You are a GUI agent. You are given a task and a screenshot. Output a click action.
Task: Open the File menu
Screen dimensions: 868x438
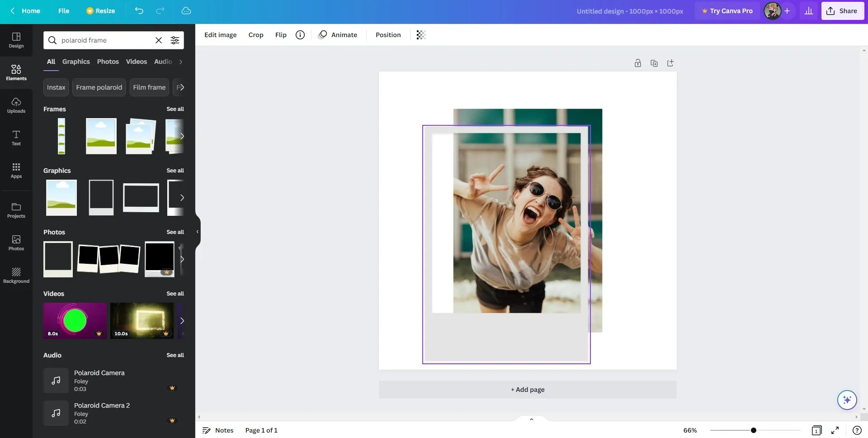pos(64,10)
